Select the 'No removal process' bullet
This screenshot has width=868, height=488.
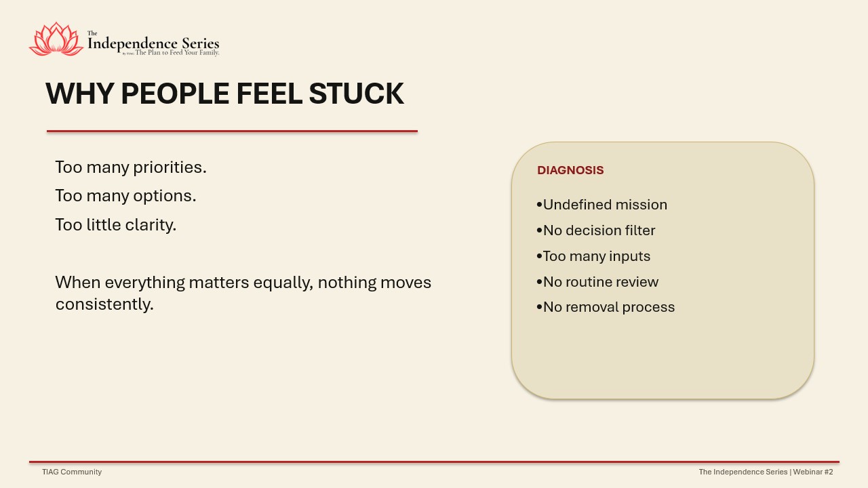point(606,307)
